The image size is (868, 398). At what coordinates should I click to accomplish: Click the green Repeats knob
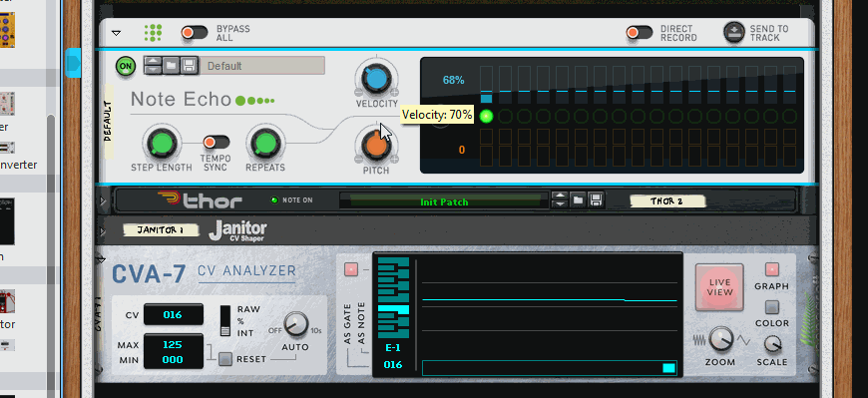(x=264, y=144)
